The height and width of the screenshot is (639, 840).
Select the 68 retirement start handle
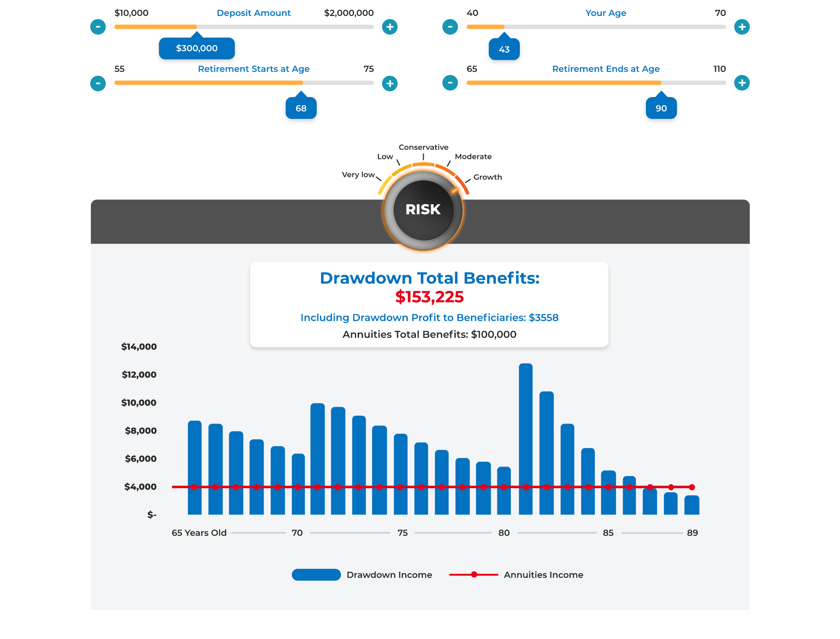coord(301,108)
